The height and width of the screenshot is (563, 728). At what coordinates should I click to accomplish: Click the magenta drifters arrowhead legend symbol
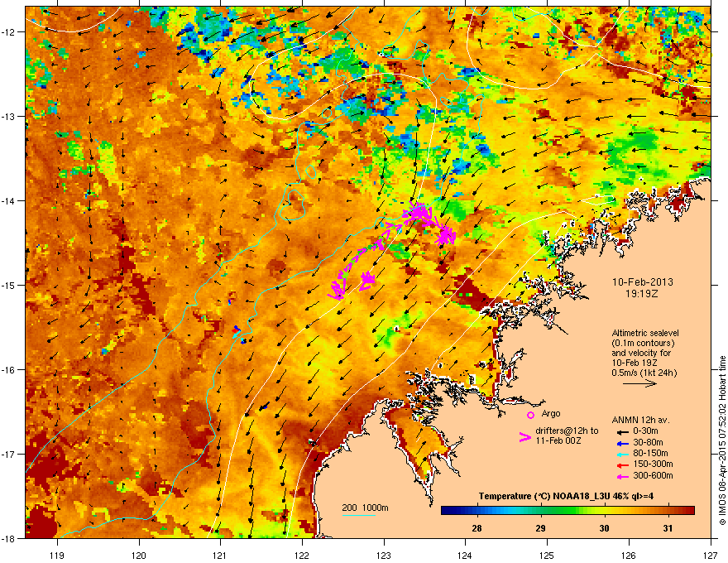point(524,437)
